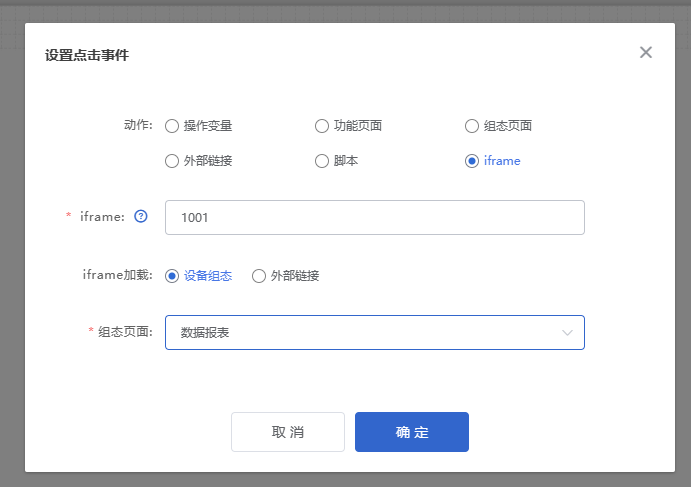Screen dimensions: 691x487
Task: Click the required iframe: field label text
Action: click(102, 216)
